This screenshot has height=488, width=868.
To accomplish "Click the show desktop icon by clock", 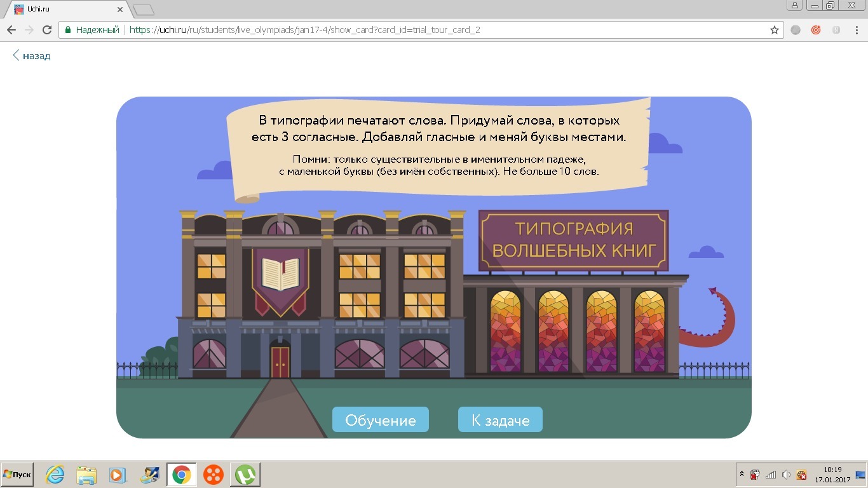I will pos(860,475).
